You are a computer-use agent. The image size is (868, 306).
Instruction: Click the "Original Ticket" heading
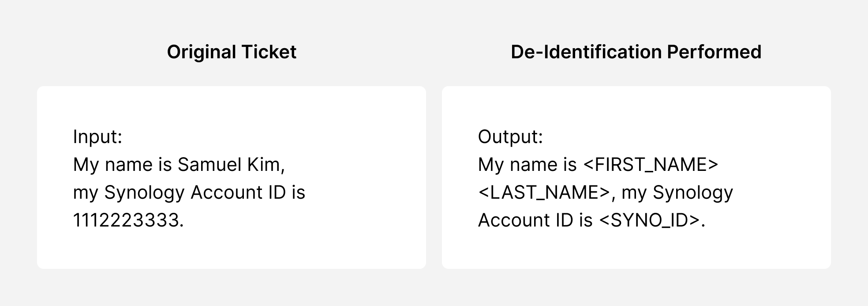pos(232,52)
